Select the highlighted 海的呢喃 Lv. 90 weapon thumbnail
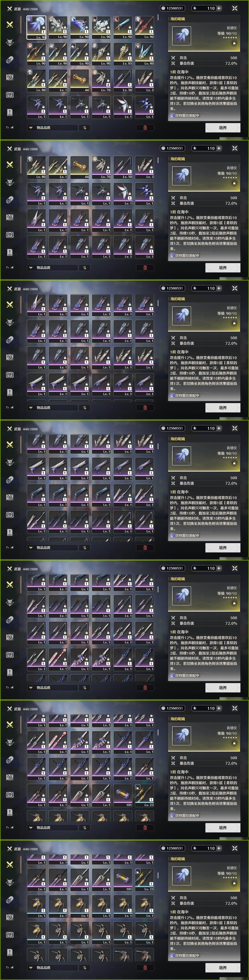Viewport: 249px width, 980px height. point(36,27)
